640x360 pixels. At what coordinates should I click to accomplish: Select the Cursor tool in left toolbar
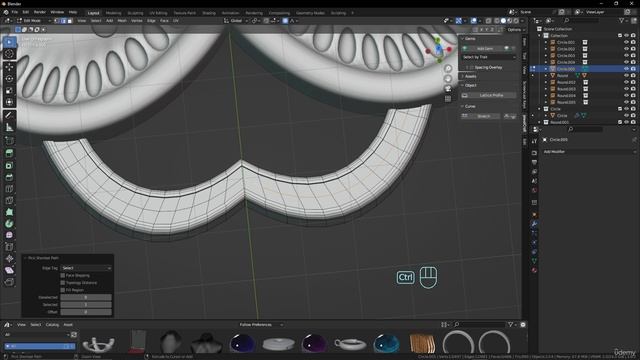[x=9, y=53]
